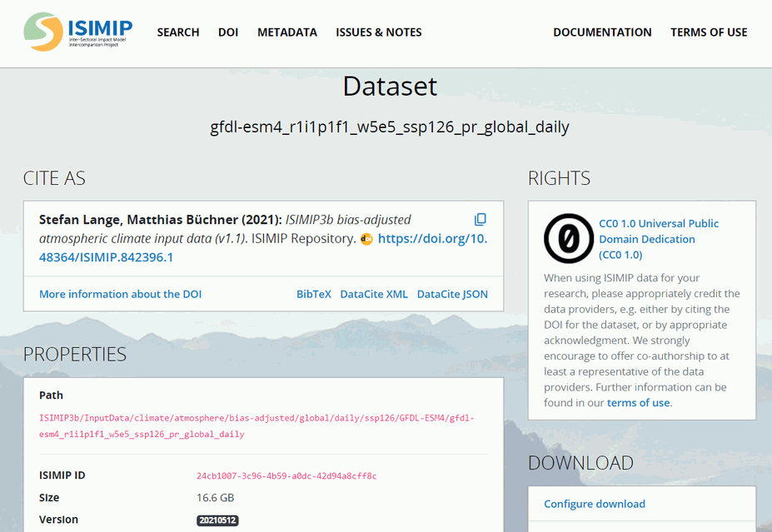Image resolution: width=772 pixels, height=532 pixels.
Task: Open the DataCite XML link
Action: click(374, 294)
